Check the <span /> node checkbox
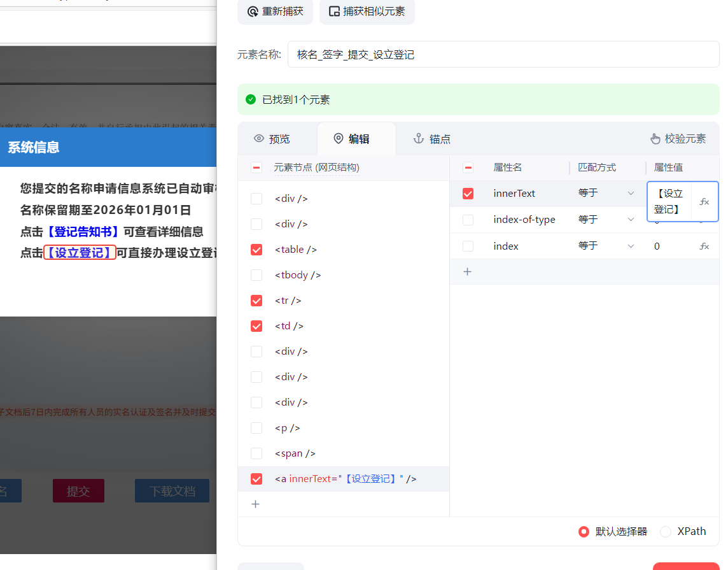The width and height of the screenshot is (728, 570). point(256,453)
